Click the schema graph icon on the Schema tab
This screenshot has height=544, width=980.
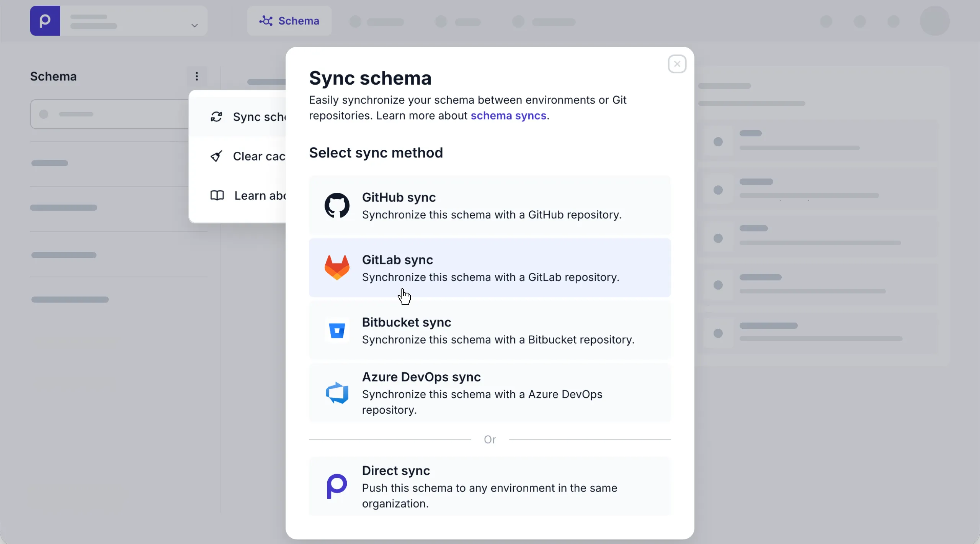coord(266,21)
